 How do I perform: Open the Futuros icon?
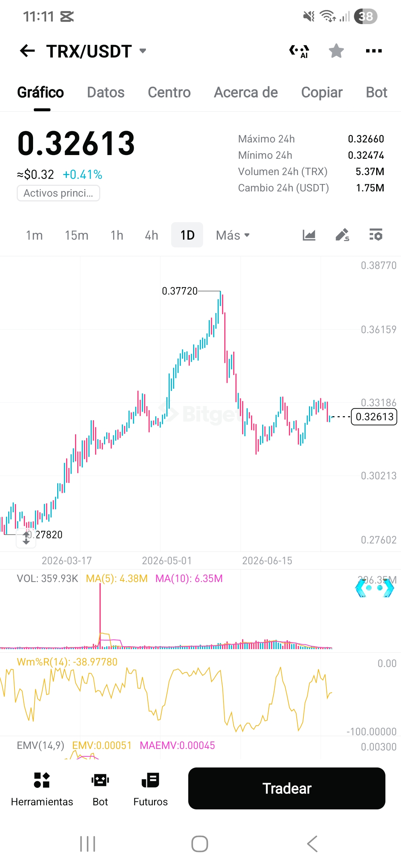150,780
